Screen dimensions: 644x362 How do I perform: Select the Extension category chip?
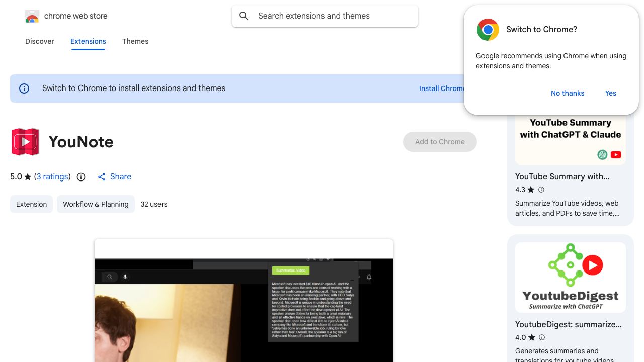[31, 204]
